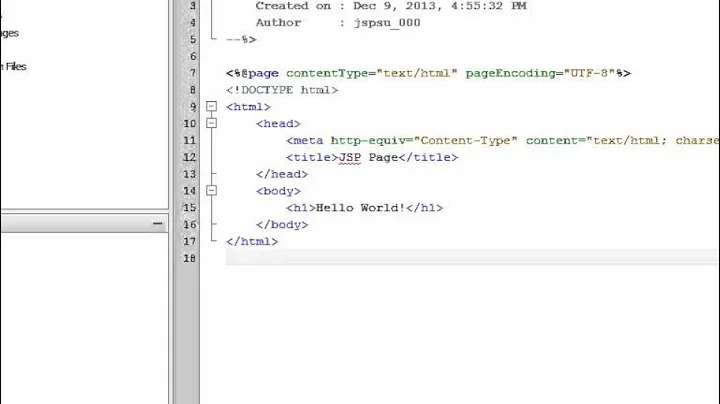720x404 pixels.
Task: Click the closing html tag on line 17
Action: click(252, 241)
